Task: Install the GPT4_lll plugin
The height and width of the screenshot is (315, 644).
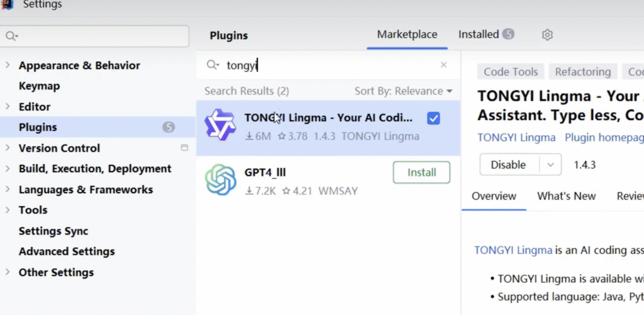Action: [421, 172]
